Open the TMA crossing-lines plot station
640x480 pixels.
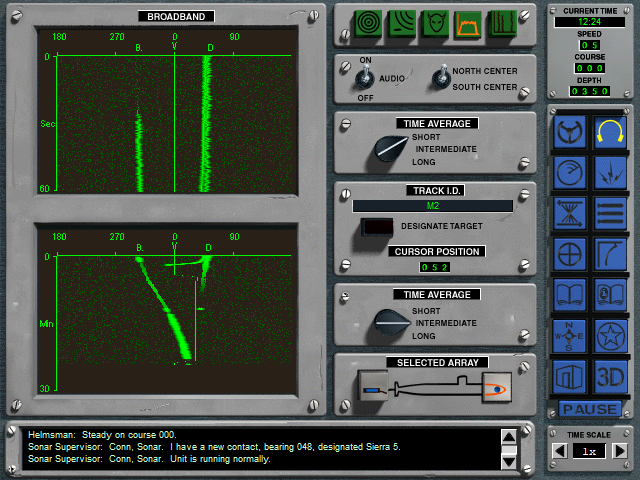[x=570, y=213]
